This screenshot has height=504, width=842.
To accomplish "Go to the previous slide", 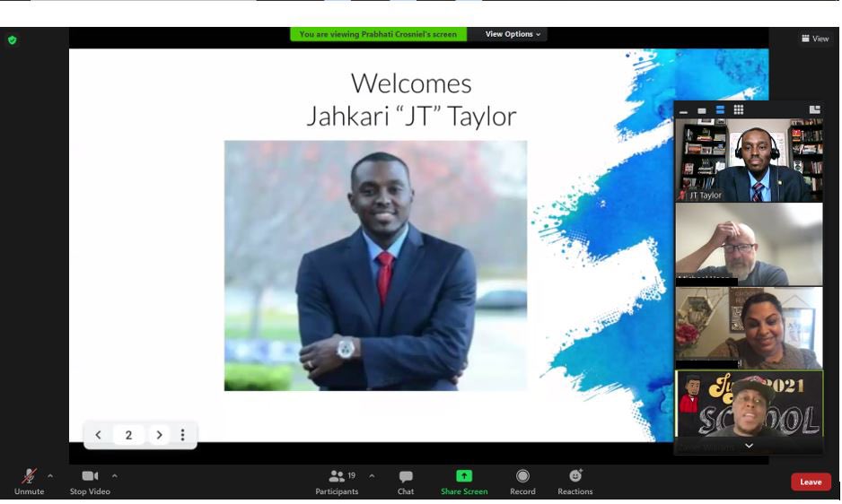I will [x=98, y=435].
